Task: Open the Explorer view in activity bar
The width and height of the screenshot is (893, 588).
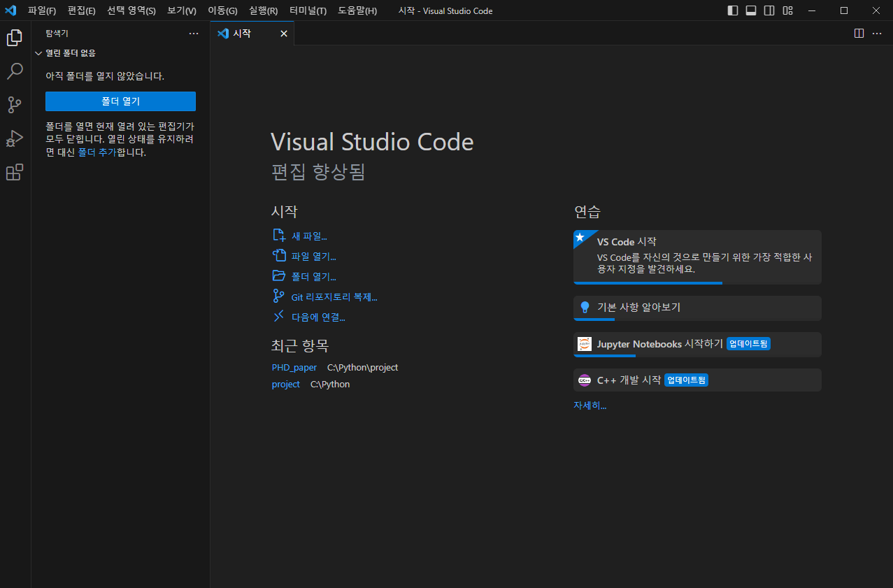Action: click(x=15, y=38)
